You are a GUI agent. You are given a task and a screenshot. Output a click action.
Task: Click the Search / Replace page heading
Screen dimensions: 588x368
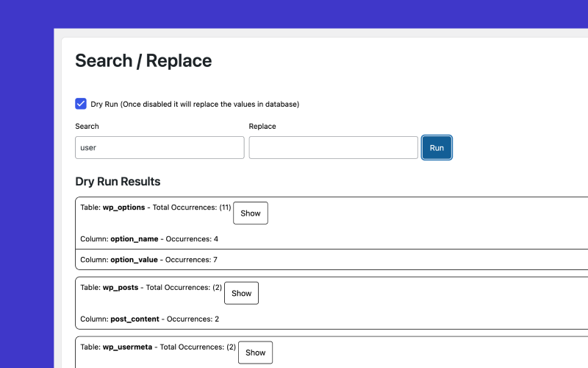(143, 60)
